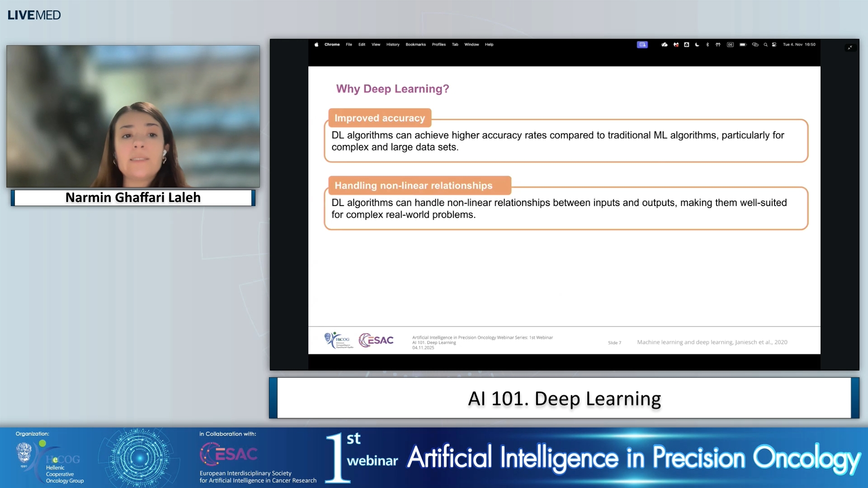Screen dimensions: 868x488
Task: Click the Narmin Ghaffari Laleh name banner
Action: tap(133, 197)
